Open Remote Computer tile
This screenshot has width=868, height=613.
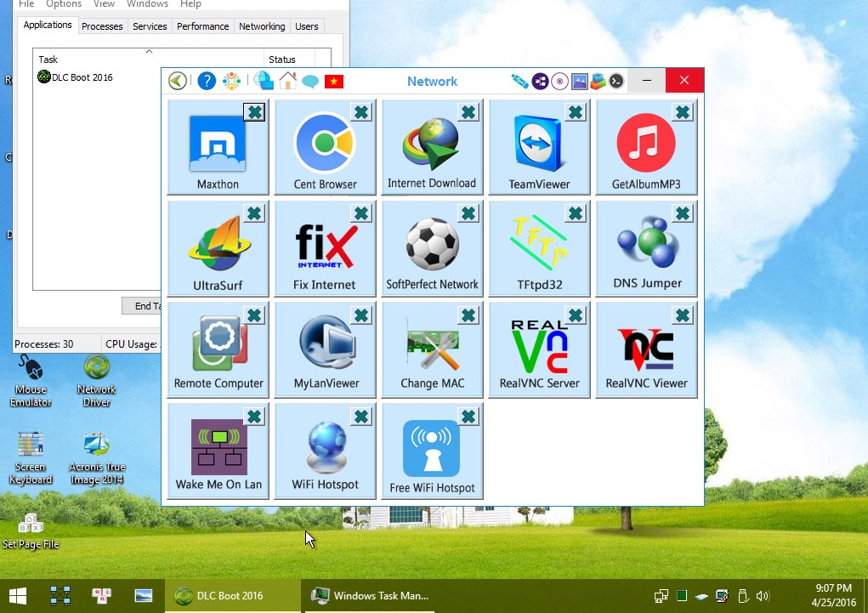[x=218, y=350]
